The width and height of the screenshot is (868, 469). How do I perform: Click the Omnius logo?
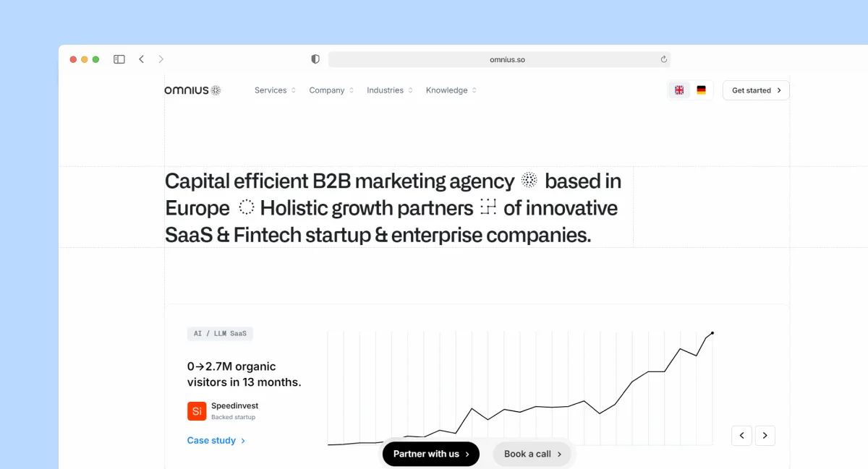coord(192,90)
